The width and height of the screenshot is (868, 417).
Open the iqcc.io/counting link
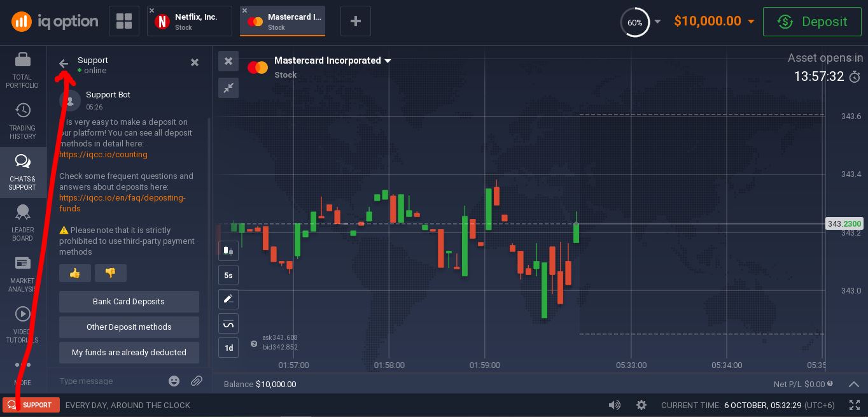pos(103,155)
